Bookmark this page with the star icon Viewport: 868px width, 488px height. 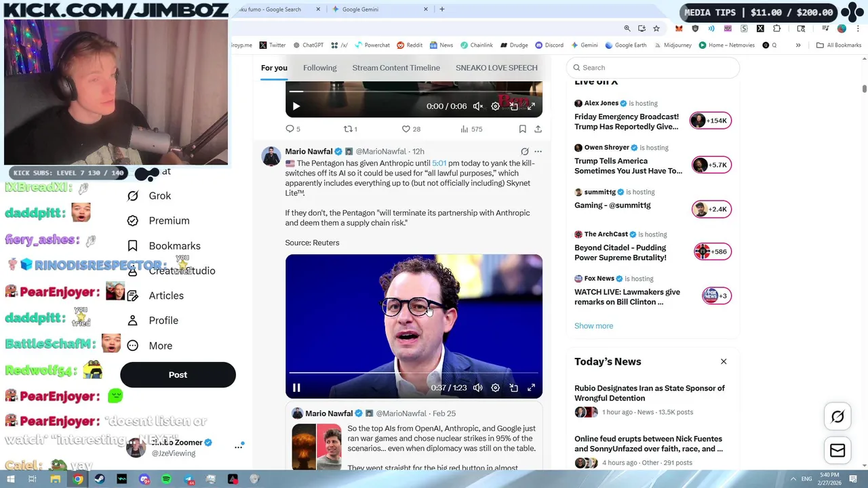656,28
